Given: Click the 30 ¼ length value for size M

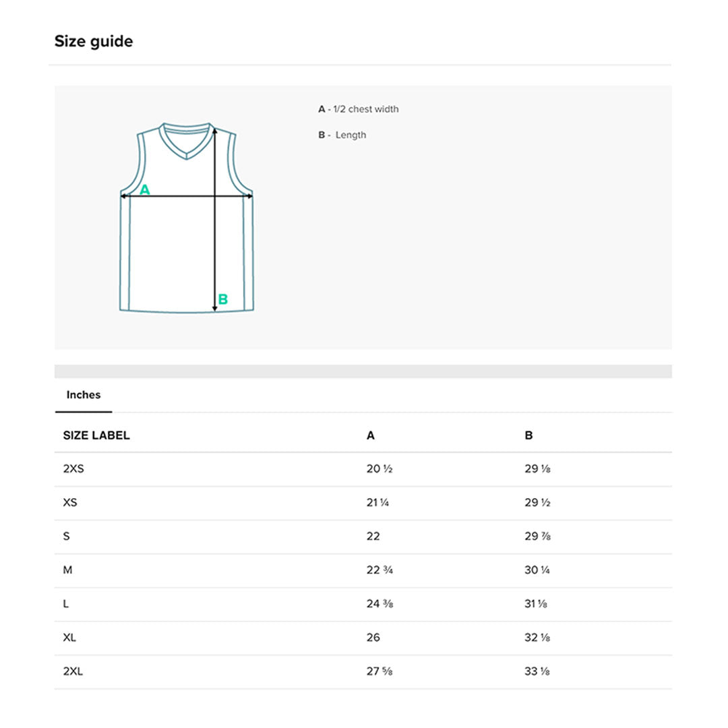Looking at the screenshot, I should click(537, 570).
